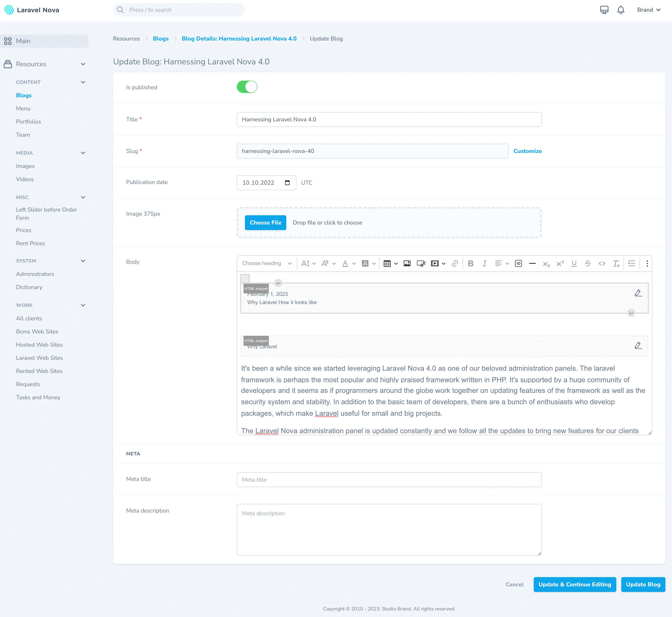Toggle the Is published switch
Screen dimensions: 672x617
tap(247, 87)
